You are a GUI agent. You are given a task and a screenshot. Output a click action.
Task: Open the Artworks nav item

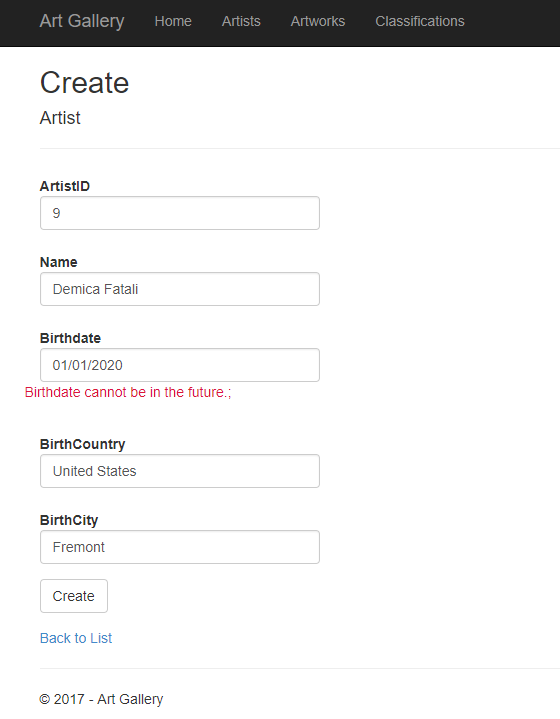[317, 21]
